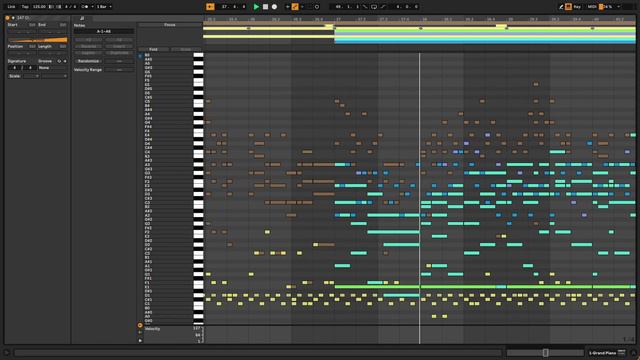Click the note range field A-1–A6
The height and width of the screenshot is (360, 640).
point(104,31)
